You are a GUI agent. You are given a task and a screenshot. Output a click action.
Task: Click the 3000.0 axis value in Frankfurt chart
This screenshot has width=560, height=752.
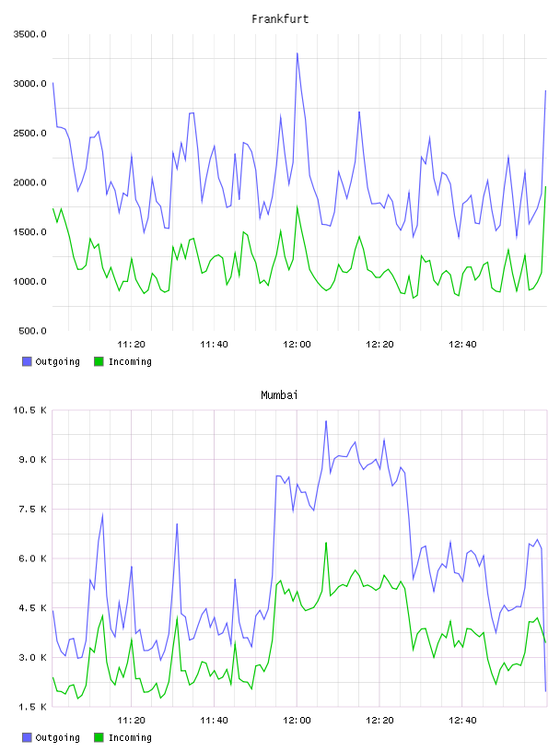pyautogui.click(x=29, y=84)
